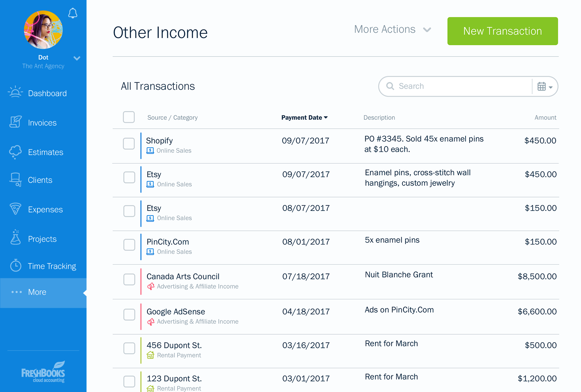Image resolution: width=581 pixels, height=392 pixels.
Task: Click the search magnifier icon
Action: tap(390, 86)
